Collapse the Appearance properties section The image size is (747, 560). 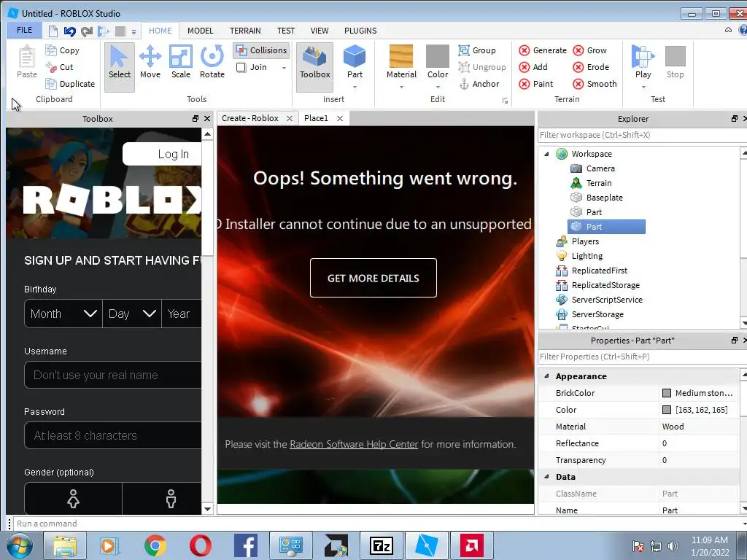[x=547, y=376]
